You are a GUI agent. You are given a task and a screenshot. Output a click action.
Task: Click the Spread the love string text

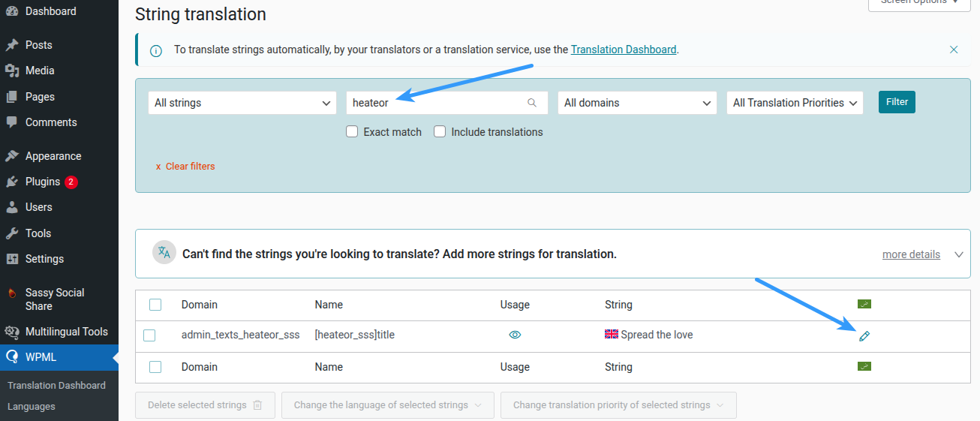(657, 335)
